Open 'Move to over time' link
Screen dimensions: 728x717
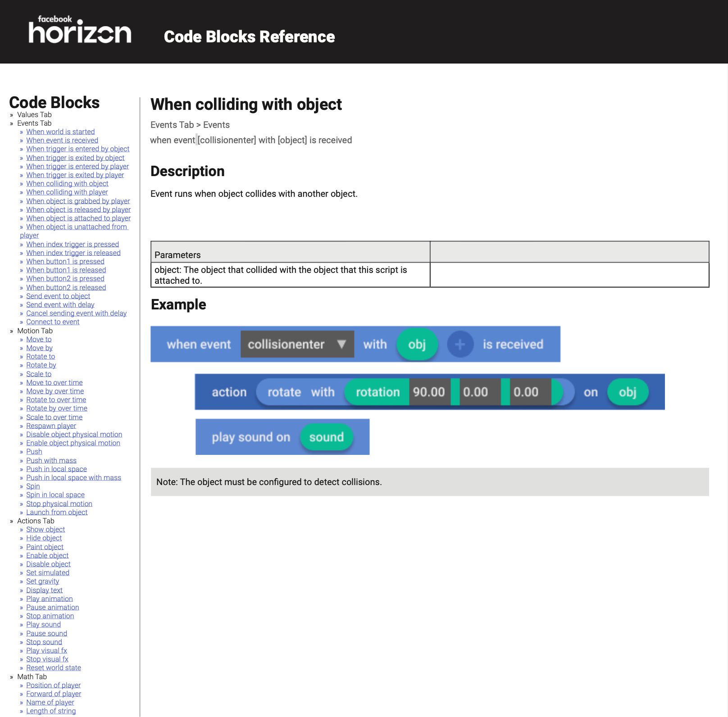click(x=55, y=382)
